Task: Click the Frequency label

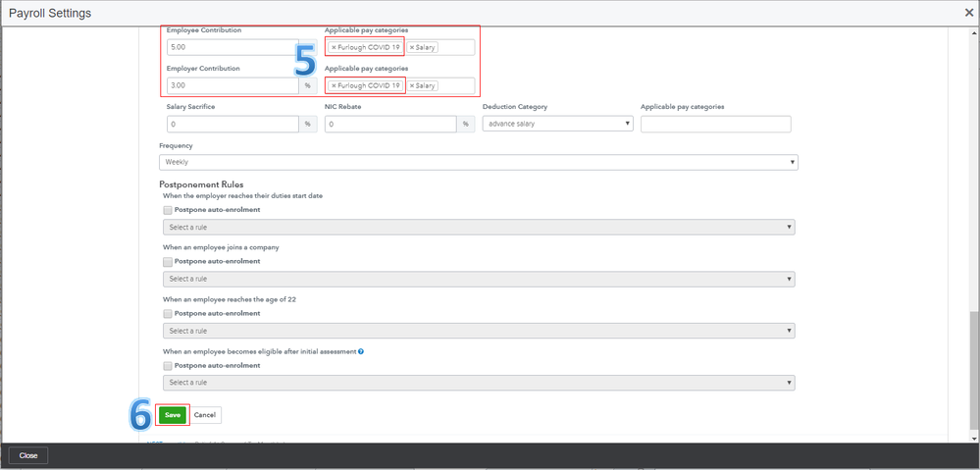Action: pos(177,145)
